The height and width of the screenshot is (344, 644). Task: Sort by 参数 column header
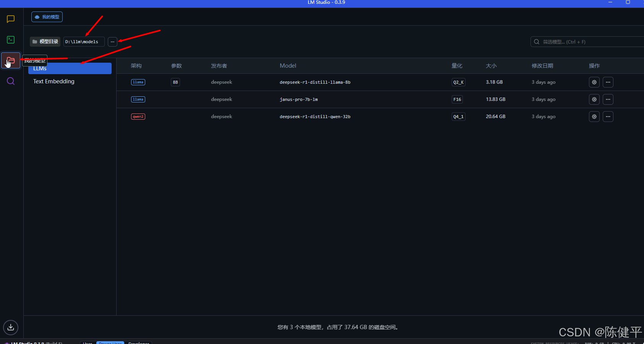coord(176,66)
